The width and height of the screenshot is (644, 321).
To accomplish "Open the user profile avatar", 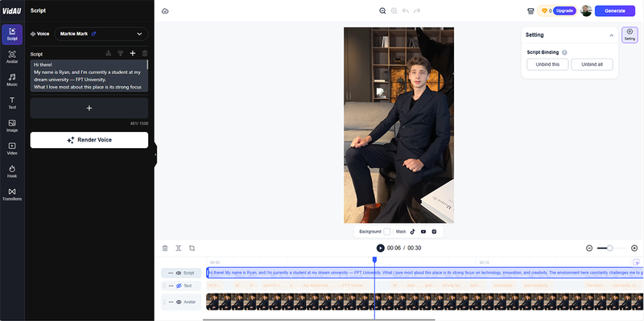I will pos(586,10).
